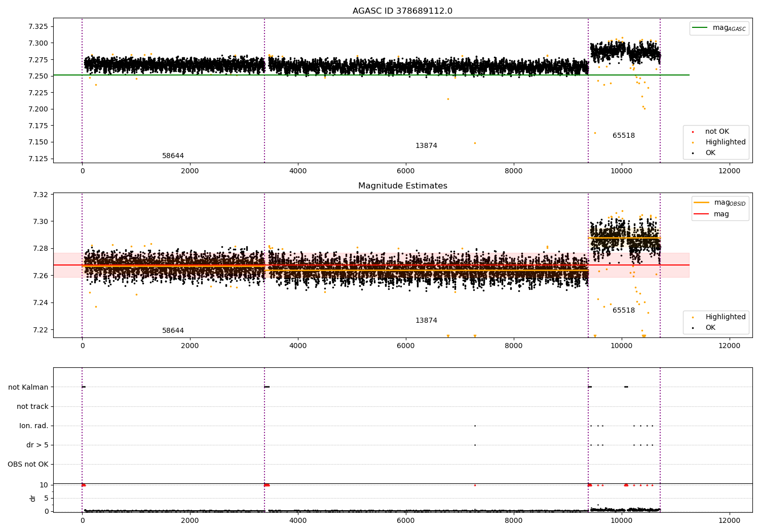This screenshot has width=760, height=532.
Task: Click the title 'AGASC ID 378689112.0'
Action: pyautogui.click(x=402, y=11)
